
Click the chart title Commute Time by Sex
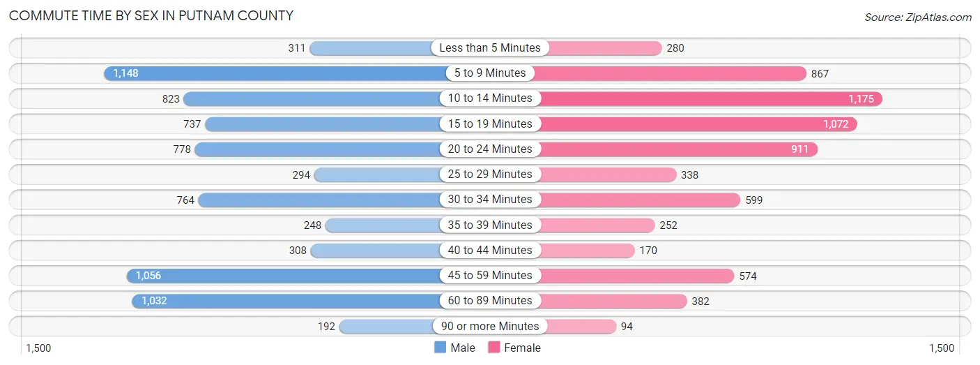pos(151,15)
